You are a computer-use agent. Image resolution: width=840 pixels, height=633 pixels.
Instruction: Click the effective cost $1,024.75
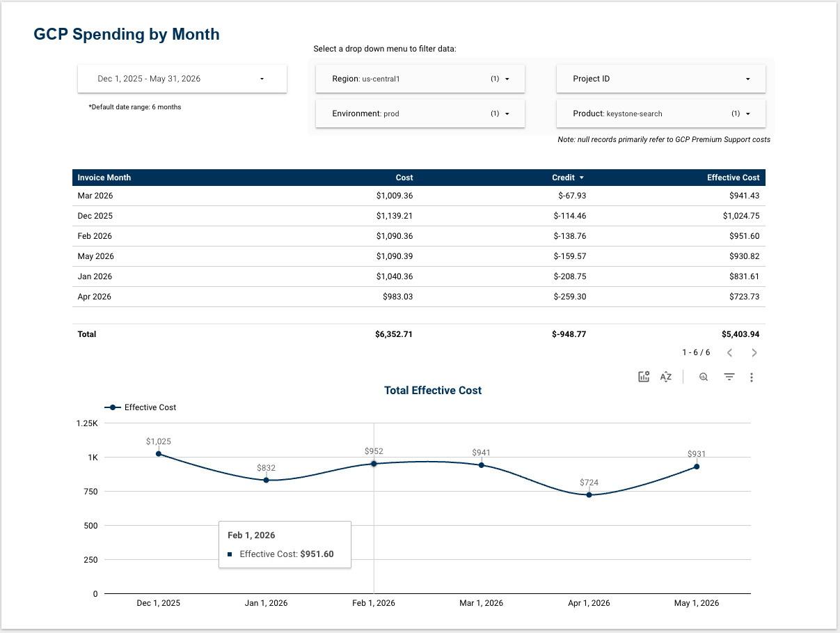(741, 216)
